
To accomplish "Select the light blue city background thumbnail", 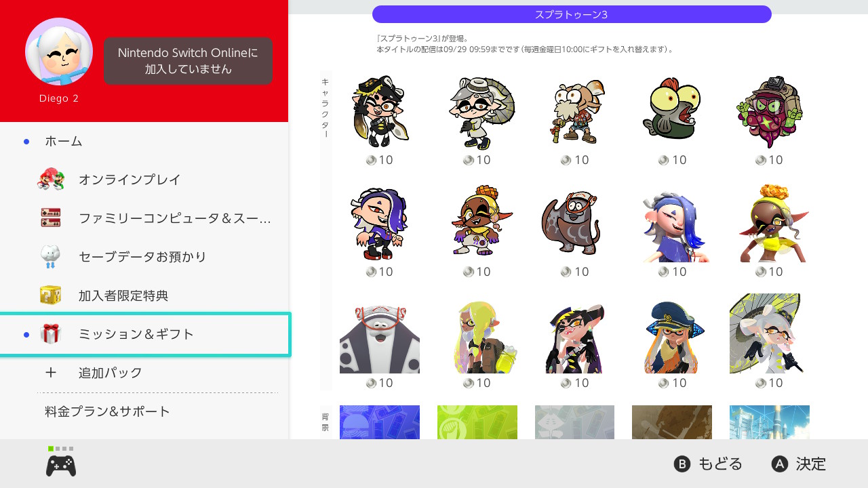I will [770, 422].
